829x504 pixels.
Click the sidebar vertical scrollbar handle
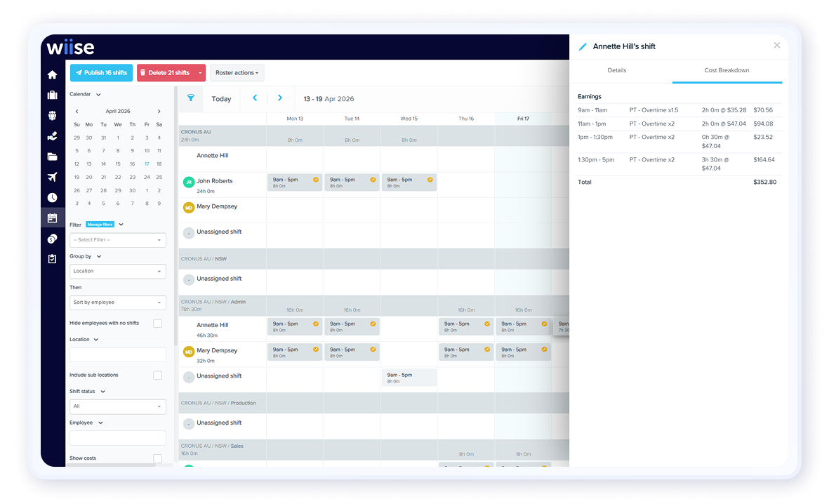175,197
